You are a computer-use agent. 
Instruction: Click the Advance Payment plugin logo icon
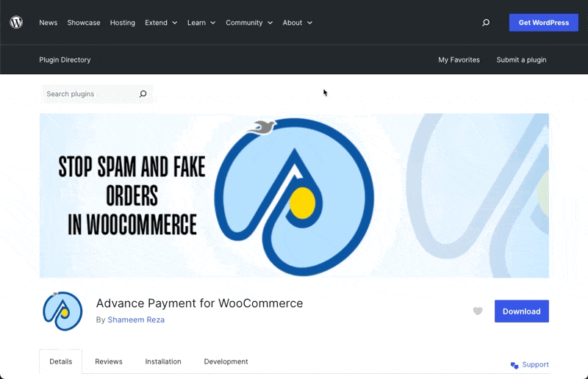[x=62, y=311]
